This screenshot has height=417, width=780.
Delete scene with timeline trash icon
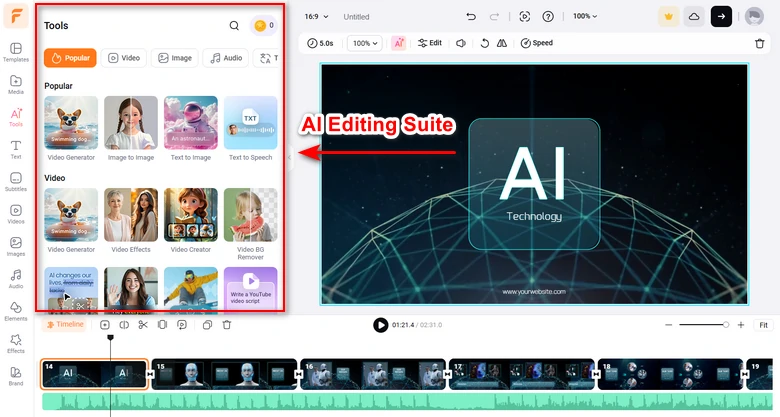click(227, 325)
